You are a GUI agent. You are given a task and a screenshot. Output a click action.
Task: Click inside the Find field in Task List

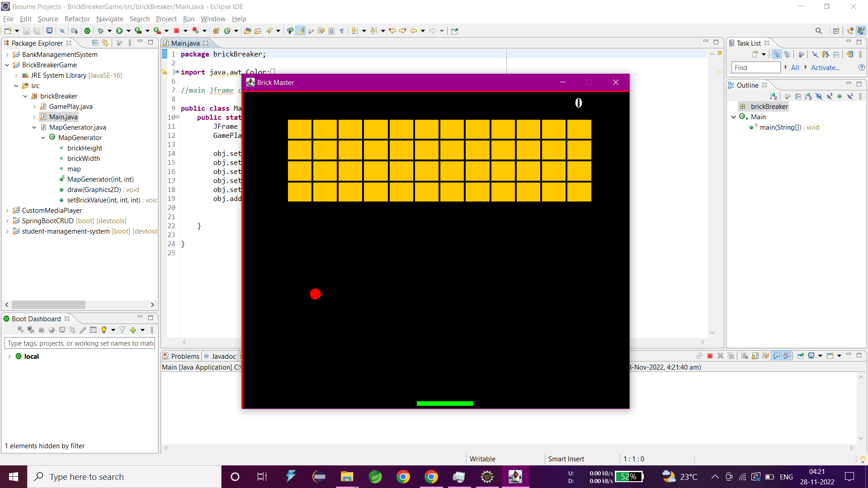755,67
